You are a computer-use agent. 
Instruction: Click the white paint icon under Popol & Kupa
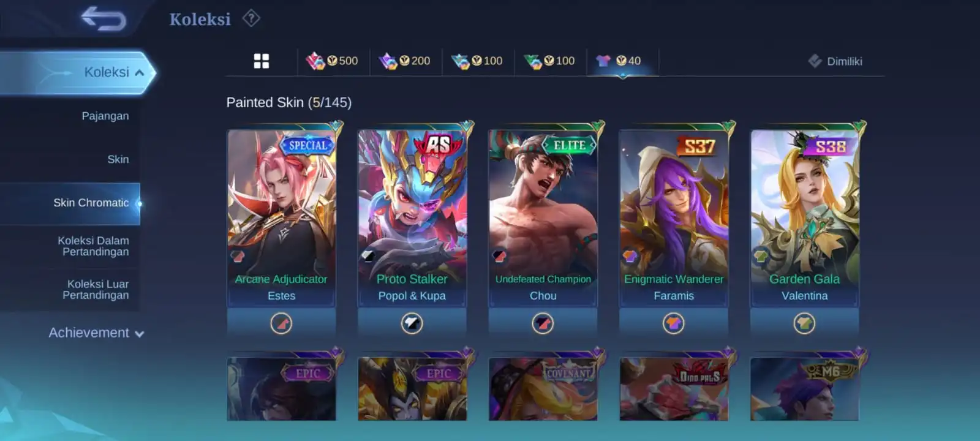[x=412, y=323]
